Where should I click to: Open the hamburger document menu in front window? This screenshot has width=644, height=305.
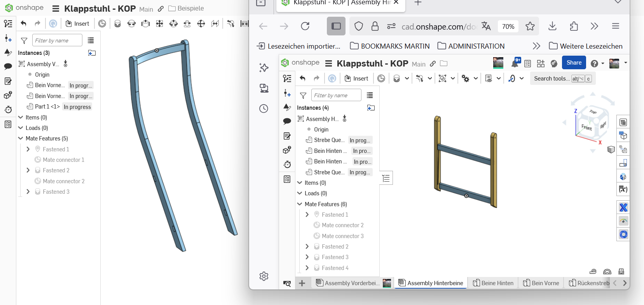click(328, 63)
